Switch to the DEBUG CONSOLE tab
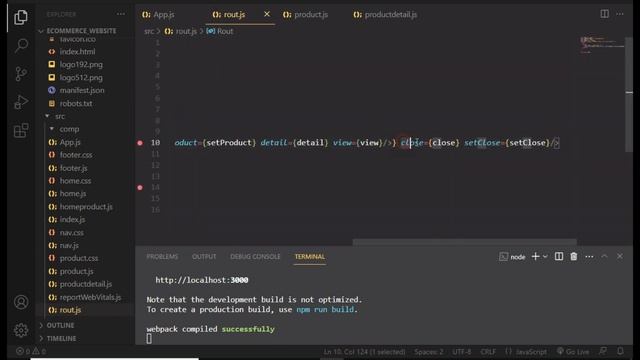This screenshot has height=360, width=640. pyautogui.click(x=255, y=257)
